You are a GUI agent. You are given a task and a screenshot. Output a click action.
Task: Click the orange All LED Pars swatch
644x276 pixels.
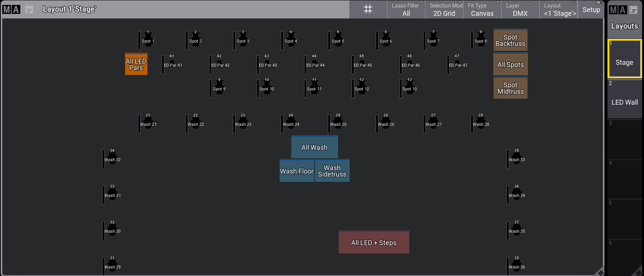point(136,64)
